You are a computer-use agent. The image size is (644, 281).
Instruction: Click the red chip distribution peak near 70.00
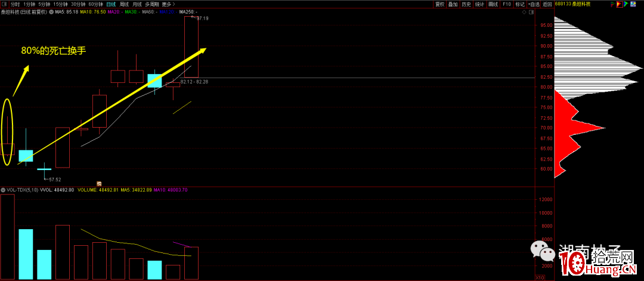[x=580, y=128]
